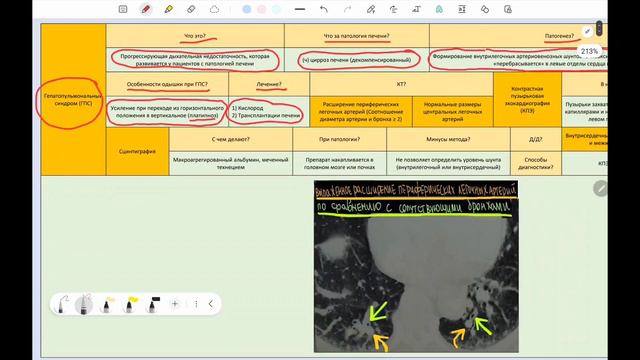Open the easy writing pad icon

(x=462, y=9)
